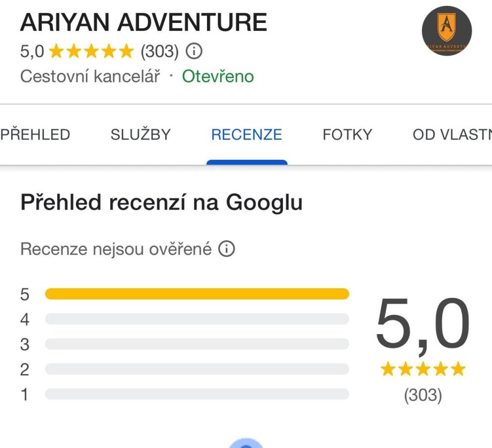
Task: Click the Ariyan Adventure logo thumbnail
Action: [x=447, y=31]
